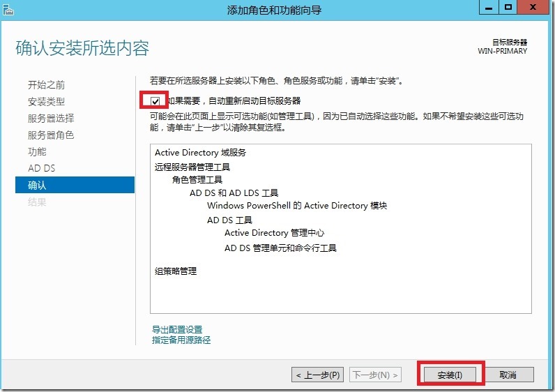Select 服务器选择 in the left navigation
The image size is (555, 392).
pos(50,119)
